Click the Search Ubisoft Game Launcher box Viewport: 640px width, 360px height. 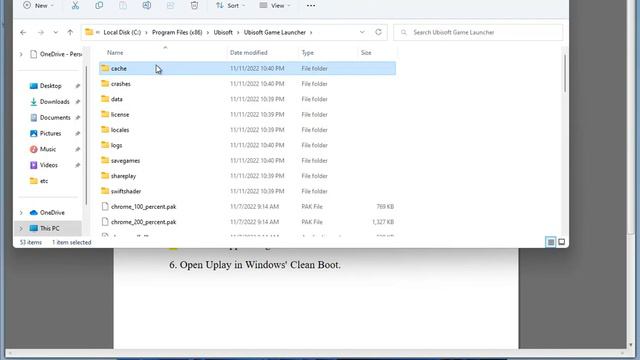click(478, 32)
